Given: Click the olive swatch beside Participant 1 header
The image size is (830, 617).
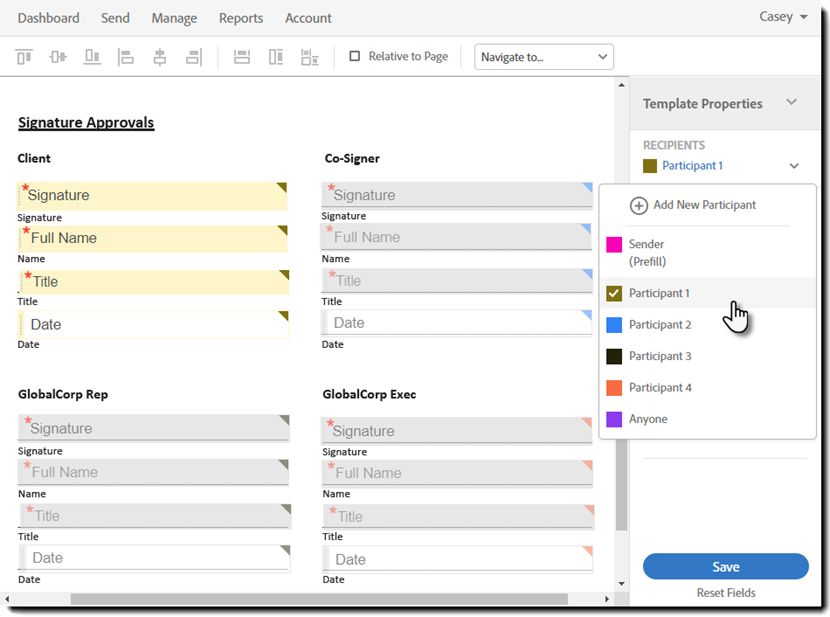Looking at the screenshot, I should [x=649, y=166].
